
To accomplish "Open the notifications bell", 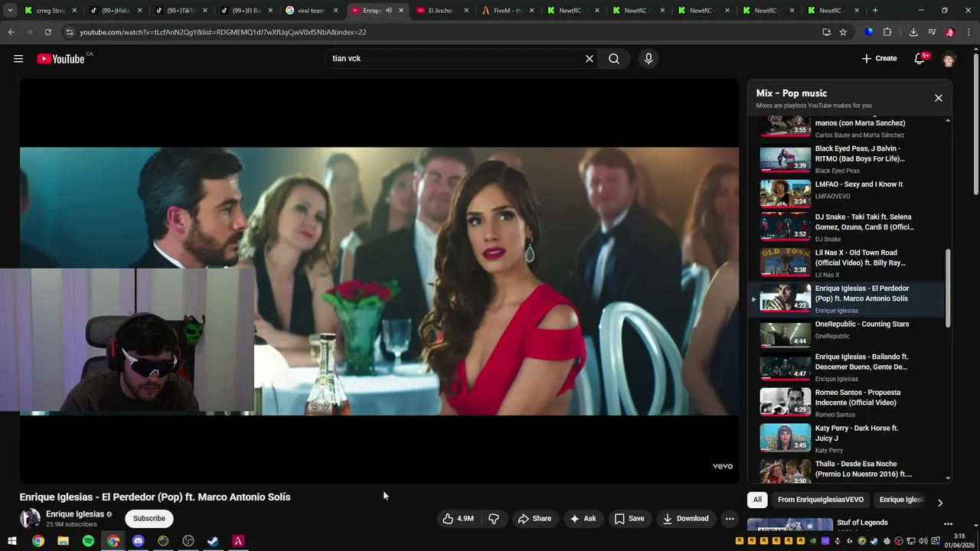I will (920, 59).
